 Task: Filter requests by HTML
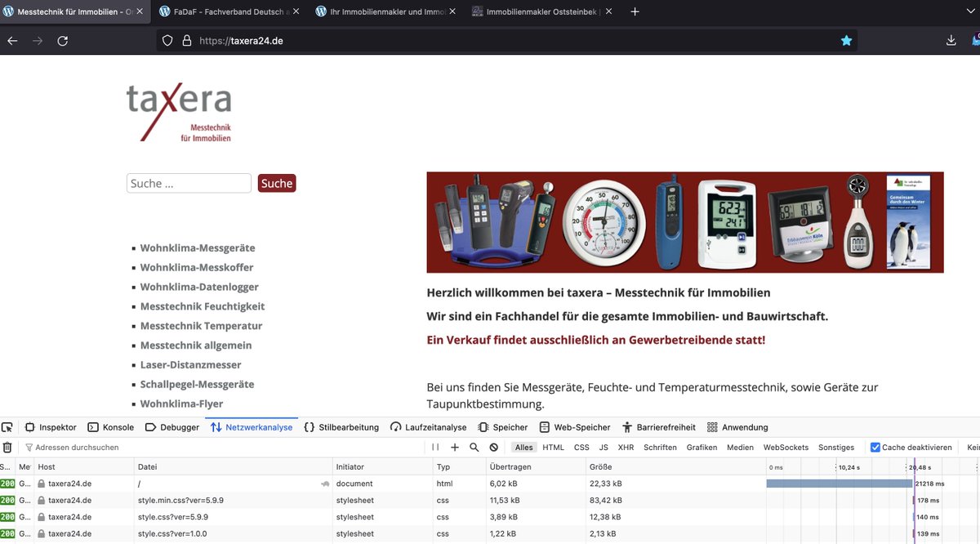[553, 448]
